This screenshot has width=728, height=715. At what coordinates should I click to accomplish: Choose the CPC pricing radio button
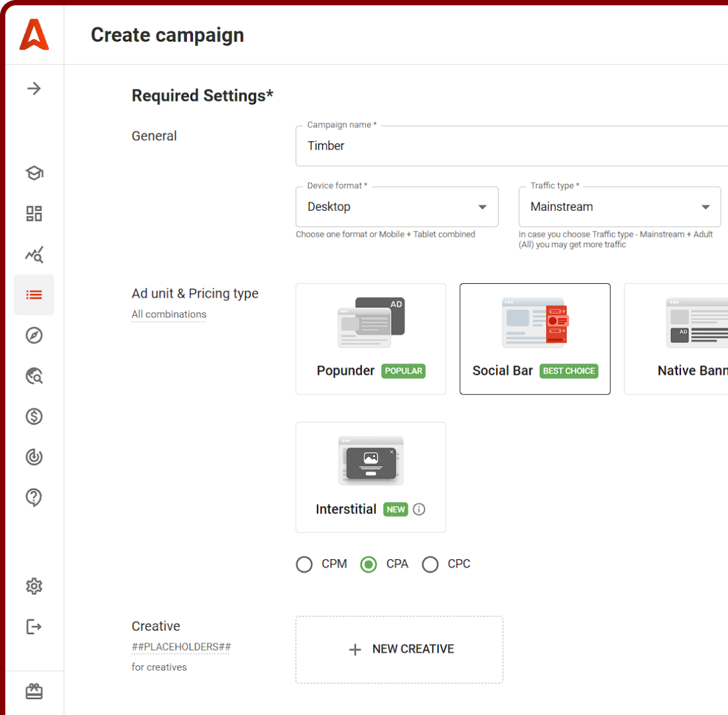(x=430, y=564)
